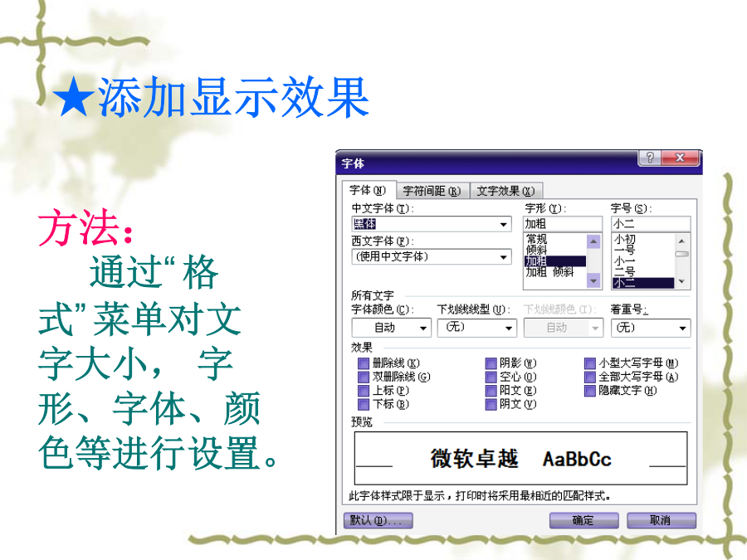Screen dimensions: 747x560
Task: Enable the 删除线(K) checkbox
Action: 364,363
